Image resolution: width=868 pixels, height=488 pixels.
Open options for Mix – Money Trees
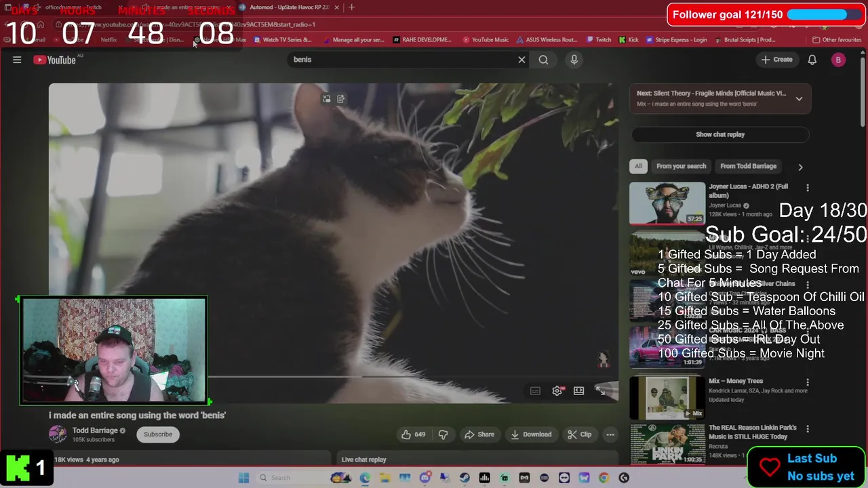coord(807,382)
